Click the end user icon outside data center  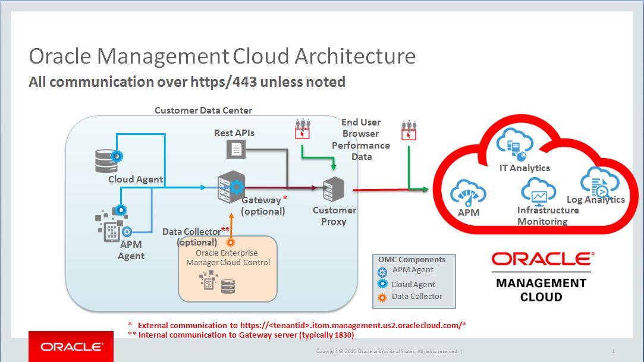409,130
